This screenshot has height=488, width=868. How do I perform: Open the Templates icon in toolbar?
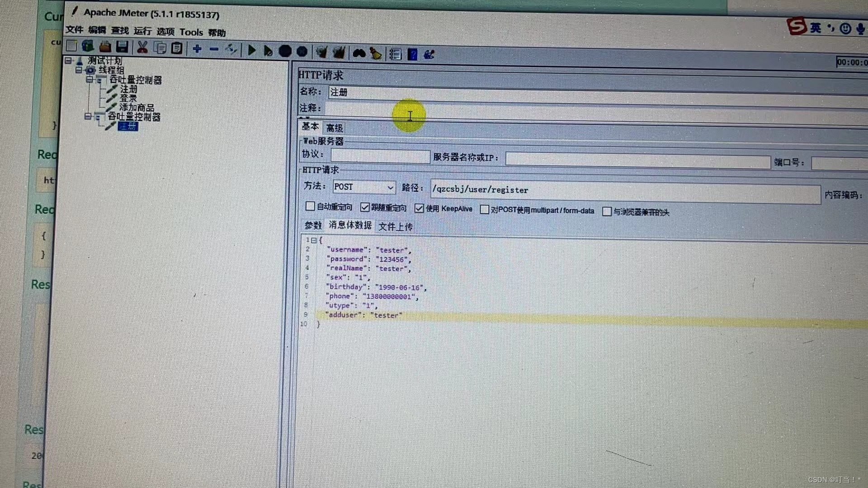[88, 46]
